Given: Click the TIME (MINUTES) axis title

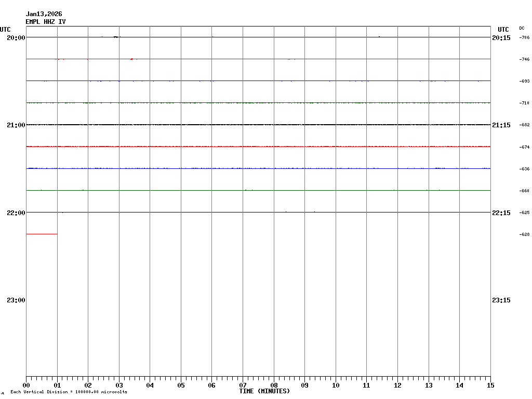Looking at the screenshot, I should pos(264,391).
